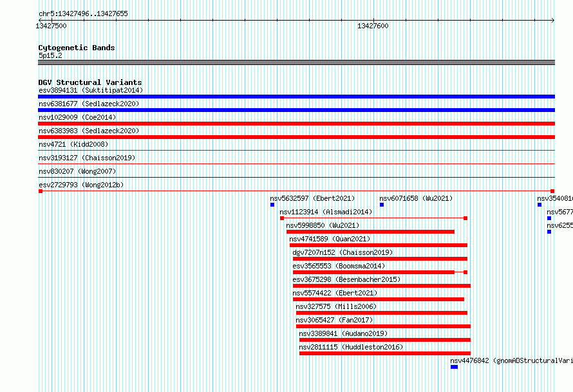
Task: Click red bar under nsv3065427
Action: 383,326
